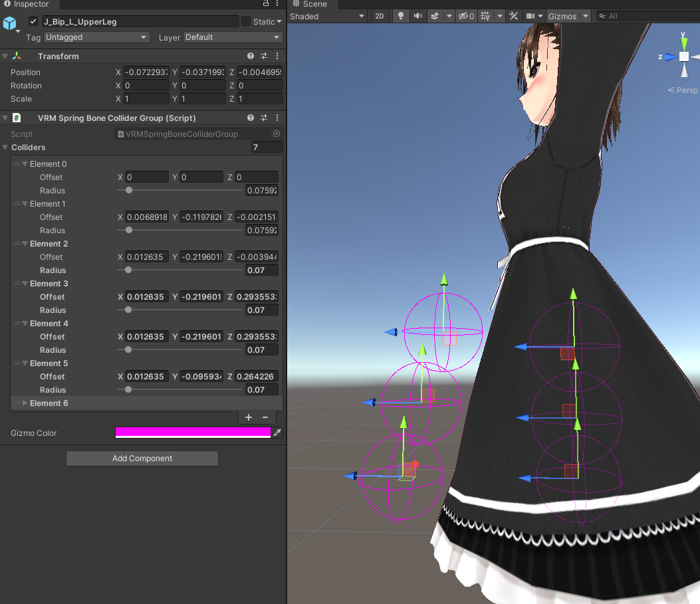Lock the Inspector with the padlock icon
This screenshot has width=700, height=604.
[266, 3]
